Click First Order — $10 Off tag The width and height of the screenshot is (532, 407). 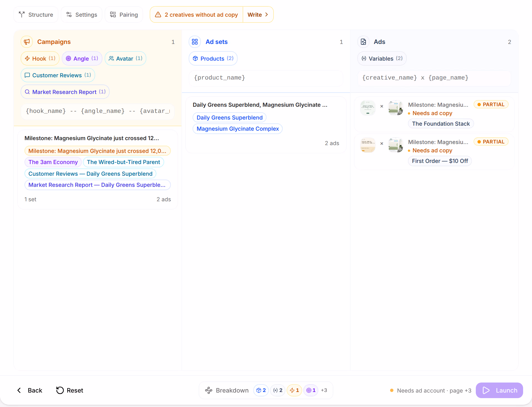(440, 161)
